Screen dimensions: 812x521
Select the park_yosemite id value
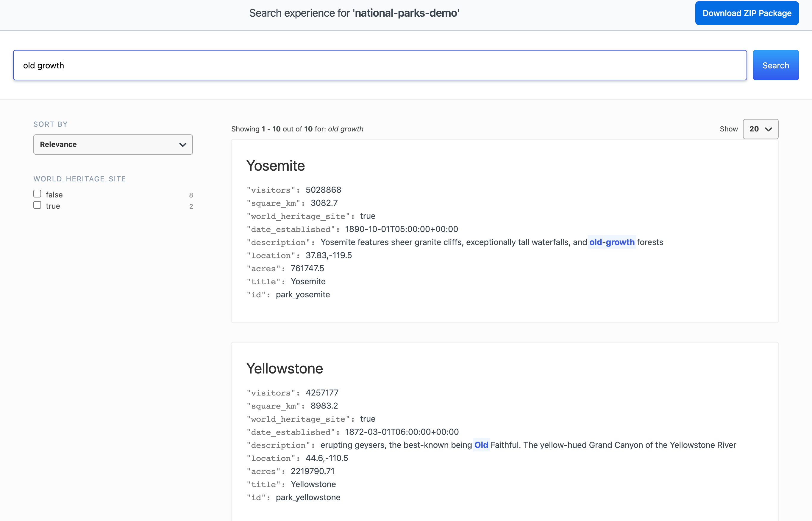click(302, 294)
